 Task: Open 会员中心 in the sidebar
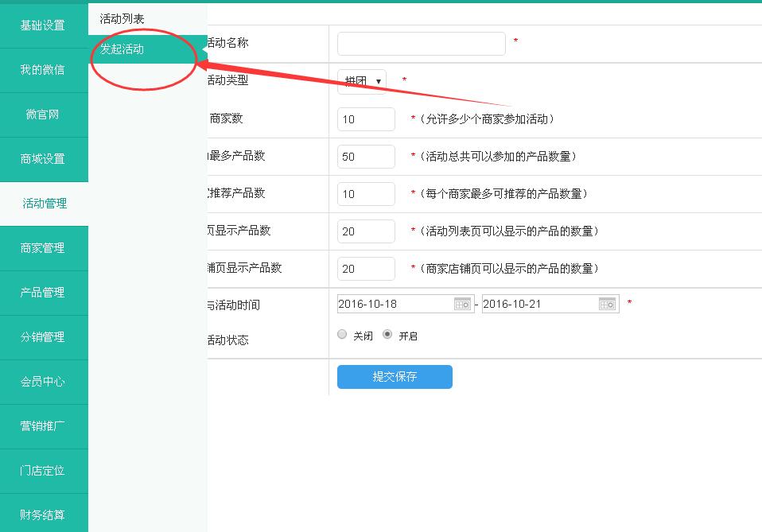(43, 382)
